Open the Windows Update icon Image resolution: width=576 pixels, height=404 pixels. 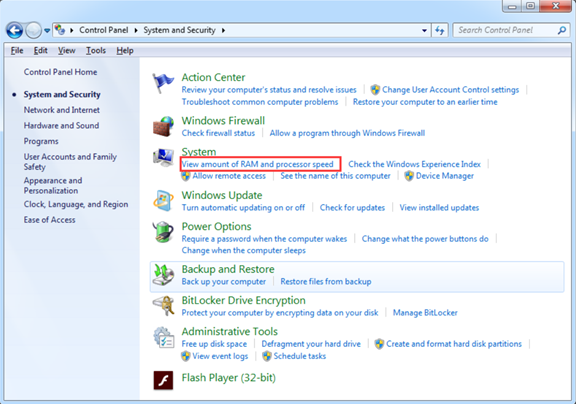point(163,201)
